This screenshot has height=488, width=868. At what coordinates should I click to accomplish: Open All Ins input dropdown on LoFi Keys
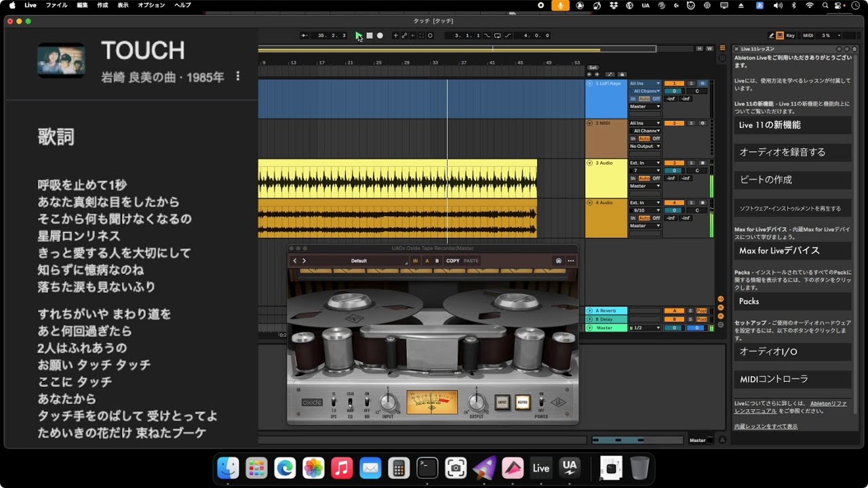[x=645, y=83]
